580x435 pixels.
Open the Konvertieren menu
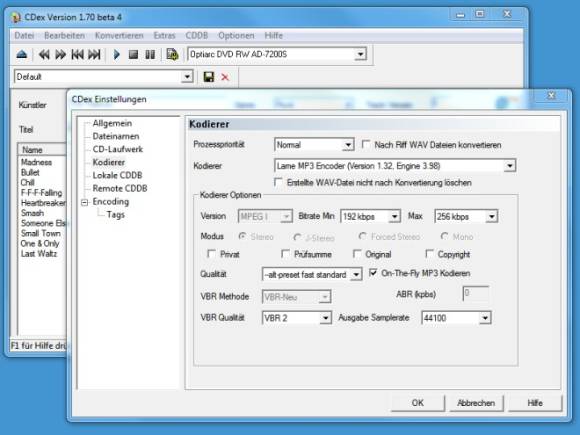point(119,36)
